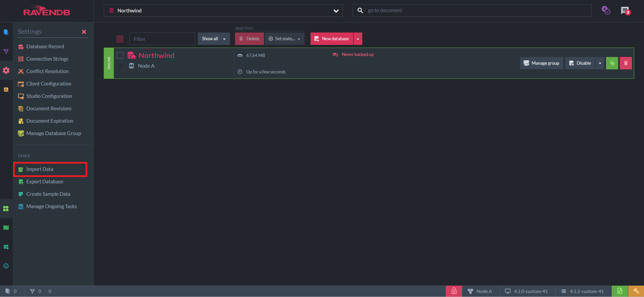Click the documents count in status bar
644x297 pixels.
[11, 291]
